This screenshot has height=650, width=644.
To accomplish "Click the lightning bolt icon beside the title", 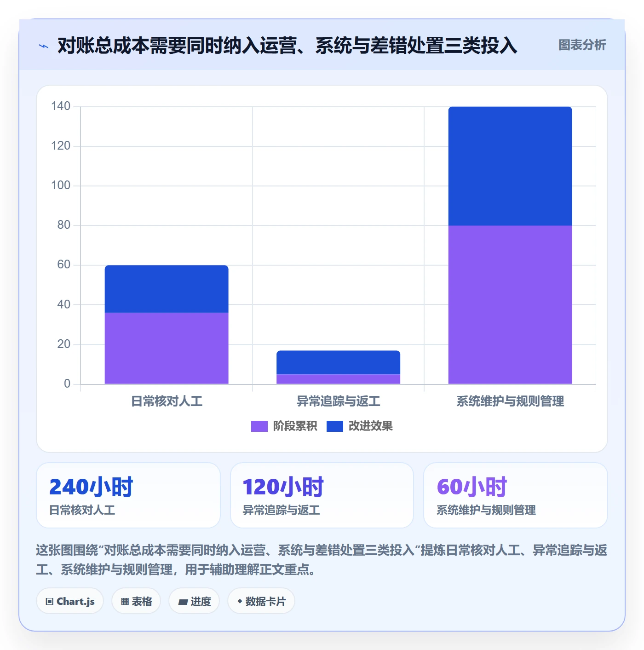I will [x=44, y=46].
